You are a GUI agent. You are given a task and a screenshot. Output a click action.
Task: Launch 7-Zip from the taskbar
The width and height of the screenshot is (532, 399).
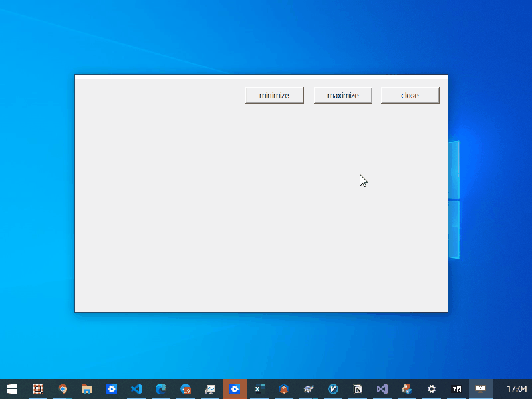point(456,389)
